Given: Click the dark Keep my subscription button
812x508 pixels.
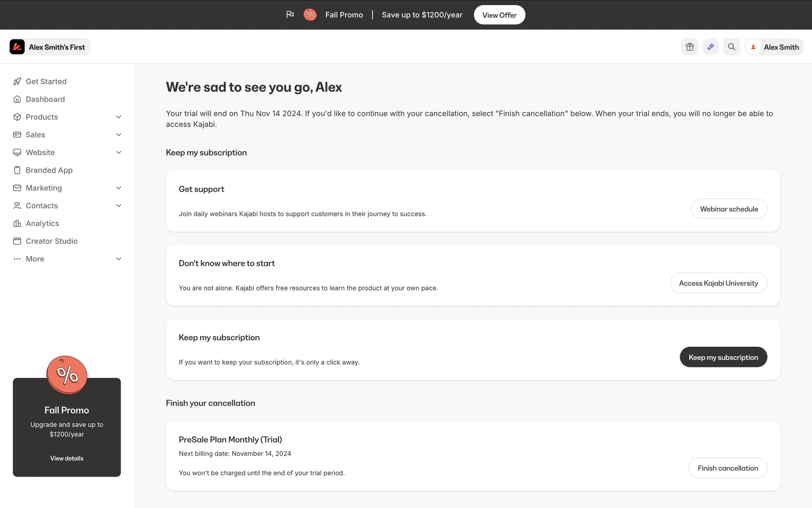Looking at the screenshot, I should (723, 357).
